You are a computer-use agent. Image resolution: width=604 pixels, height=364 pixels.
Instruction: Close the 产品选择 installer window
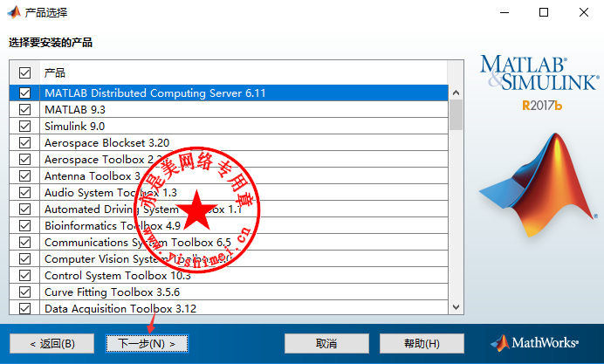[x=584, y=12]
